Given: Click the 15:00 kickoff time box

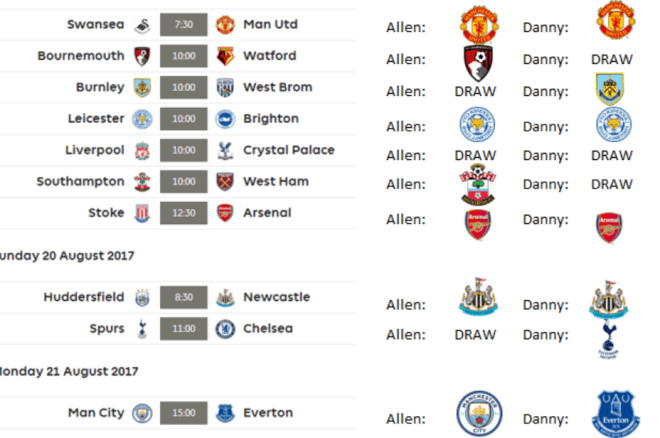Looking at the screenshot, I should click(183, 413).
